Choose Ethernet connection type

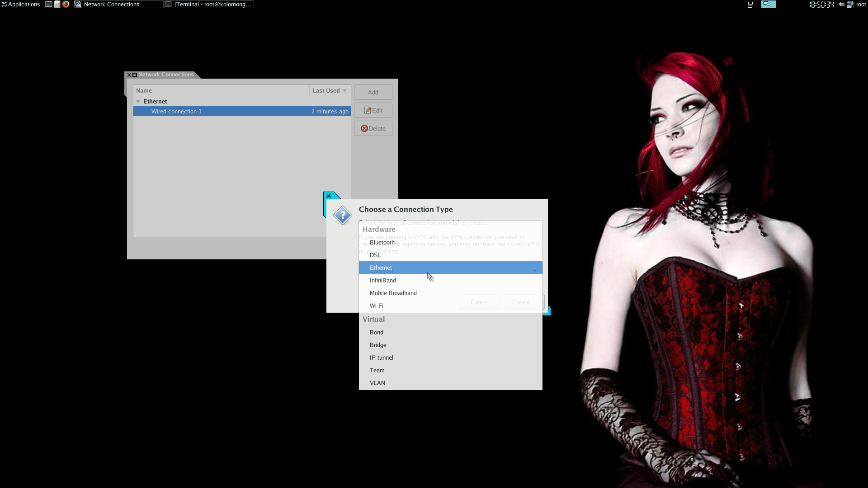click(450, 267)
